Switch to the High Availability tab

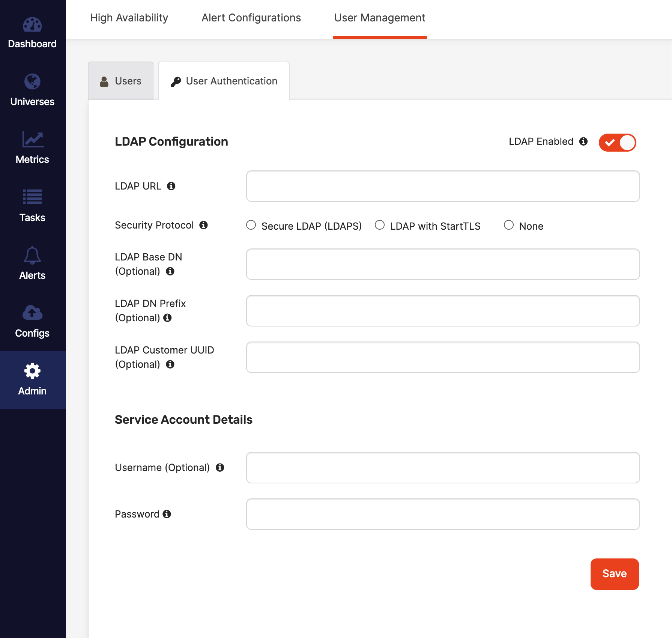(x=129, y=18)
